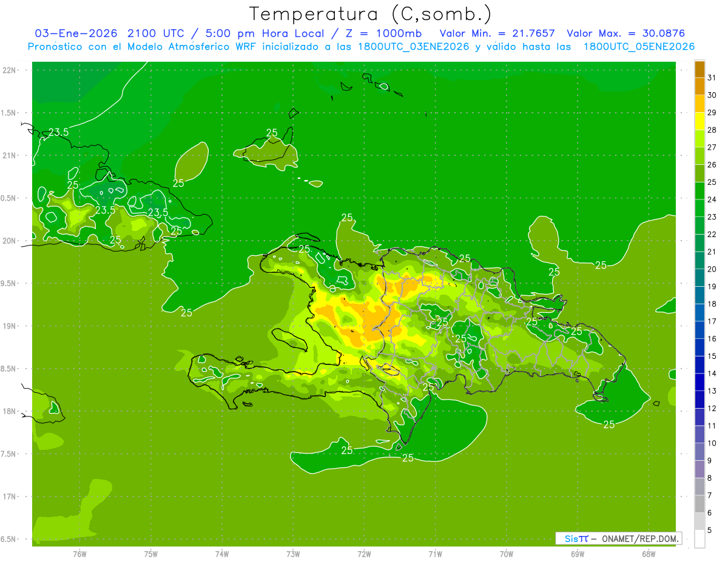This screenshot has height=562, width=728.
Task: Click the "68W" longitude axis label
Action: pos(649,554)
